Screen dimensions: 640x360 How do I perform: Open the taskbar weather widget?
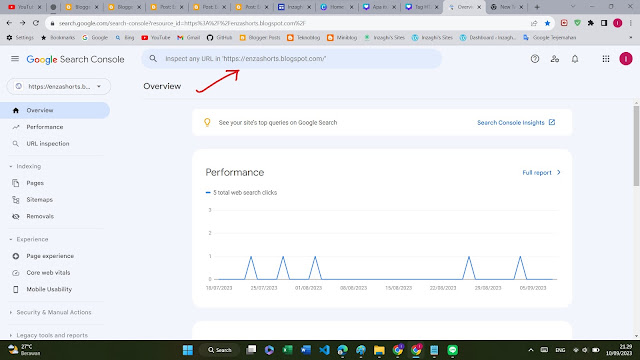24,350
